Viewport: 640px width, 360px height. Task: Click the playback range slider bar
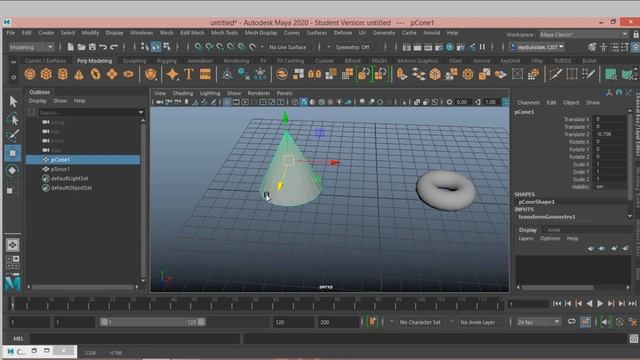(x=153, y=322)
